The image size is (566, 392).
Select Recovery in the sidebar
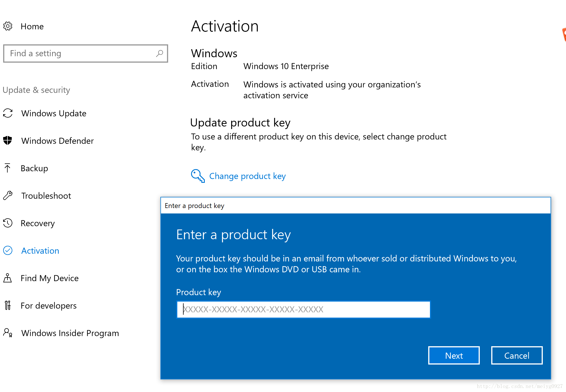click(38, 223)
